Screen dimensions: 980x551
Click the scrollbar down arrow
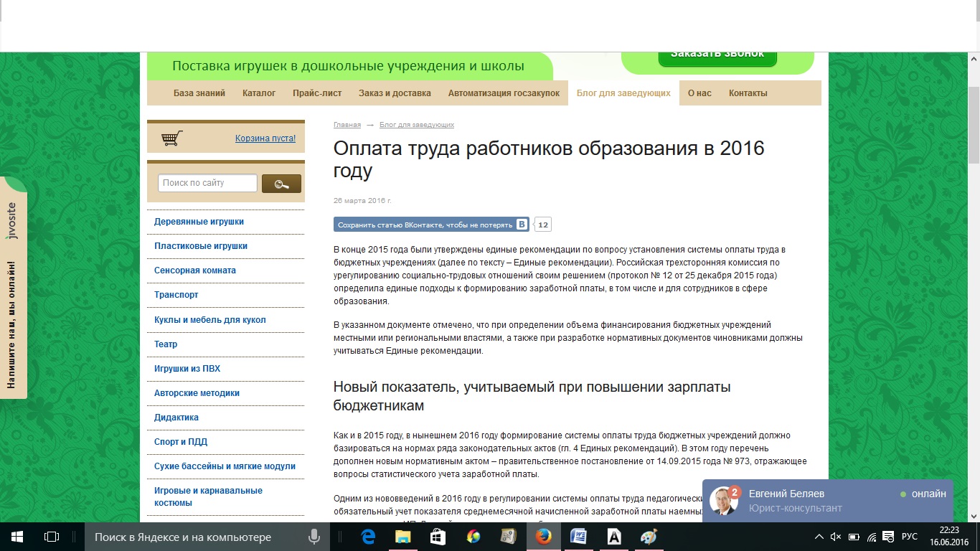coord(974,516)
